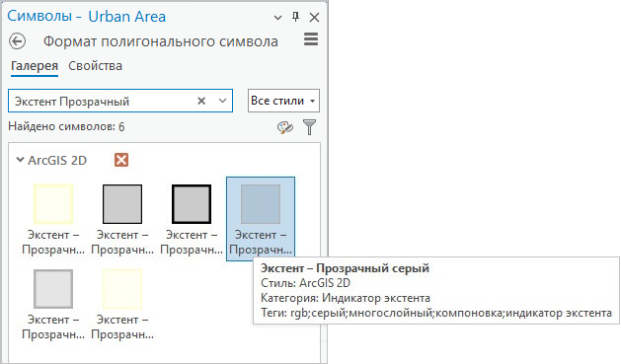Select gray Экстент symbol with thick black outline
The width and height of the screenshot is (621, 364).
pos(192,218)
